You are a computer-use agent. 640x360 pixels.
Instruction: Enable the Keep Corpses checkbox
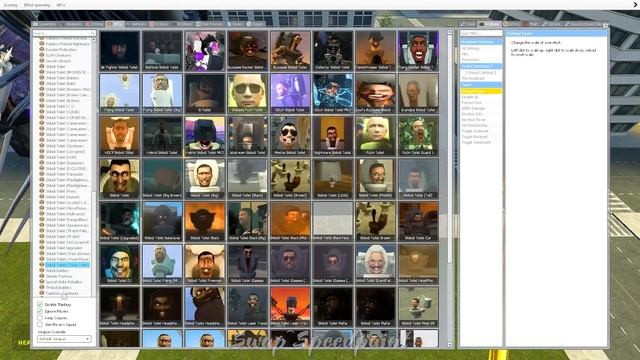click(x=40, y=318)
